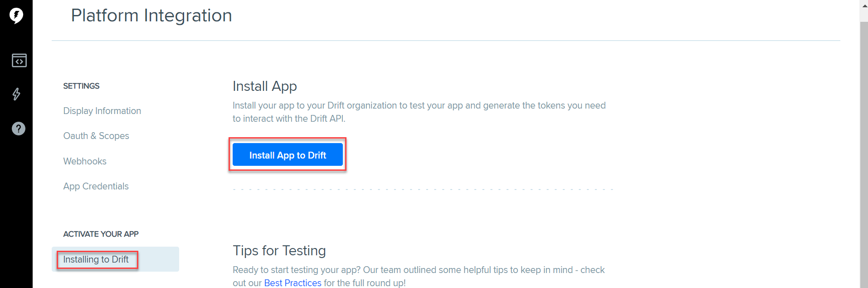Select the lightning bolt sidebar icon
This screenshot has width=868, height=288.
pos(16,94)
